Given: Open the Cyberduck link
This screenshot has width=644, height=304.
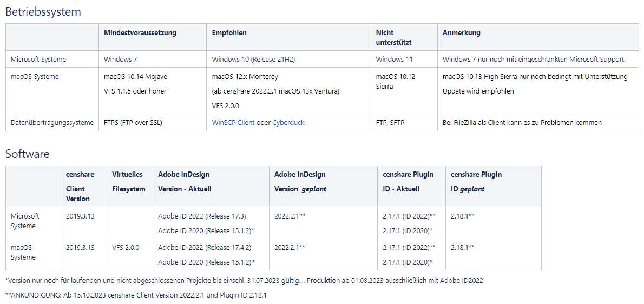Looking at the screenshot, I should (288, 122).
